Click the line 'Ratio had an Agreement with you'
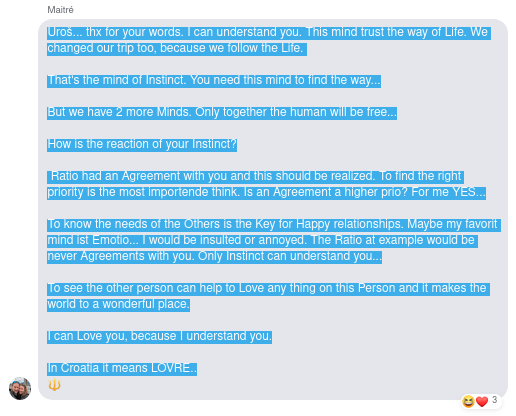This screenshot has width=516, height=416. coord(255,176)
